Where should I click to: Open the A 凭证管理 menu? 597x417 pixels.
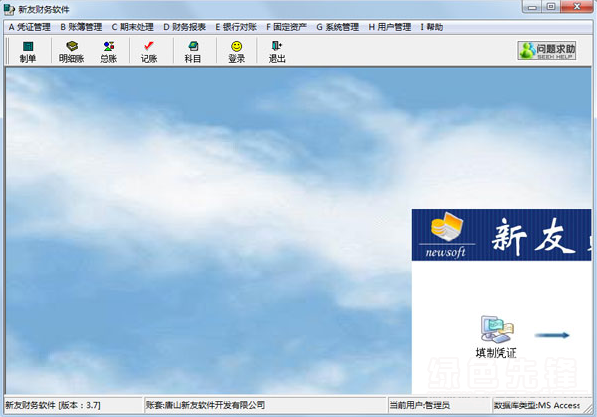30,27
